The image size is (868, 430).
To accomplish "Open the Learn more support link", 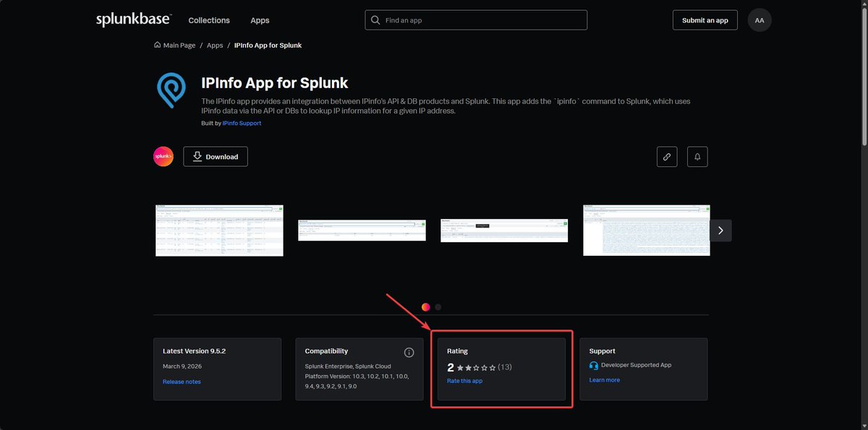I will pos(604,380).
